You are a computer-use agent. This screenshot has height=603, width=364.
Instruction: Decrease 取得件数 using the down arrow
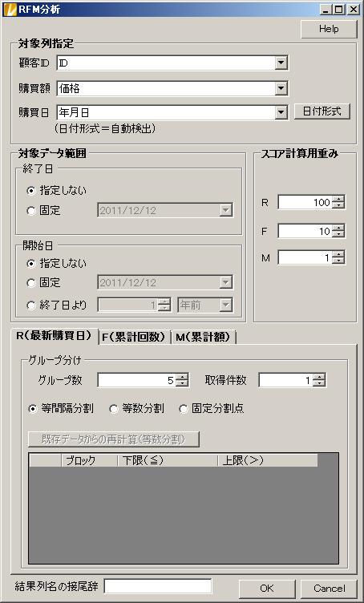tap(319, 384)
